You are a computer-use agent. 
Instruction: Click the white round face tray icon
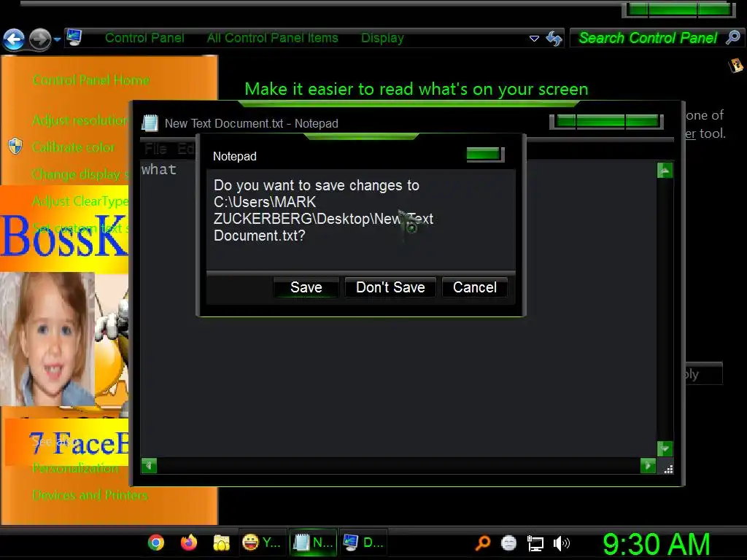tap(508, 542)
